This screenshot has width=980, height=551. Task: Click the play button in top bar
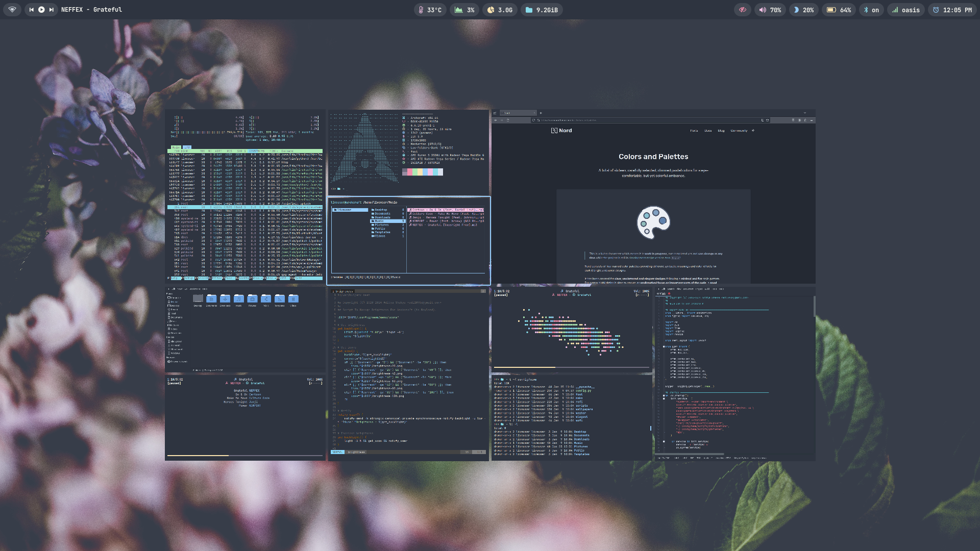tap(41, 10)
